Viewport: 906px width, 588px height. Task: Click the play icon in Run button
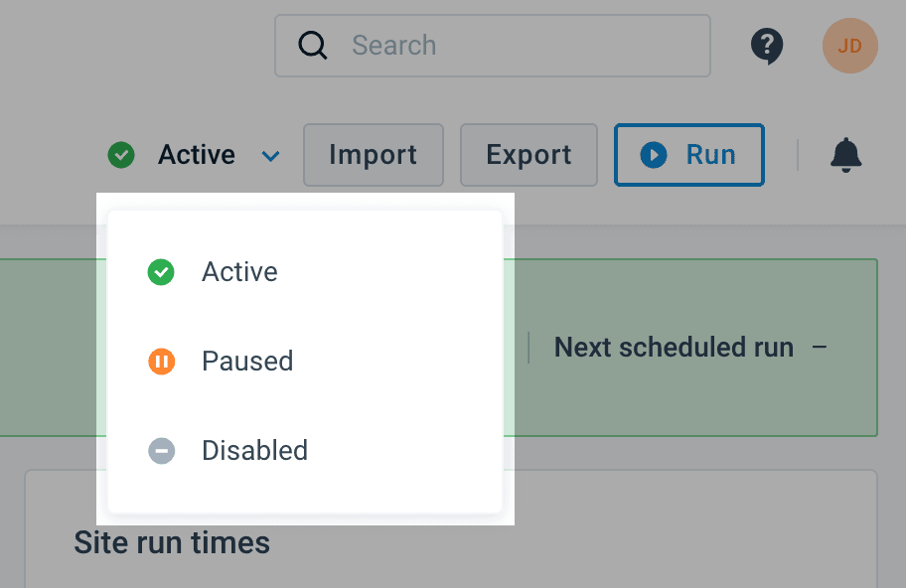pos(653,155)
